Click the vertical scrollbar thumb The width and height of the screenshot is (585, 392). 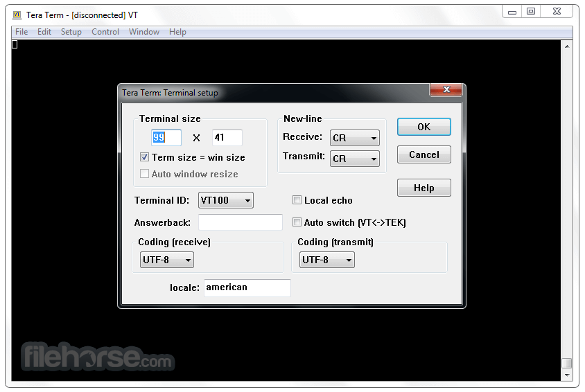[567, 362]
